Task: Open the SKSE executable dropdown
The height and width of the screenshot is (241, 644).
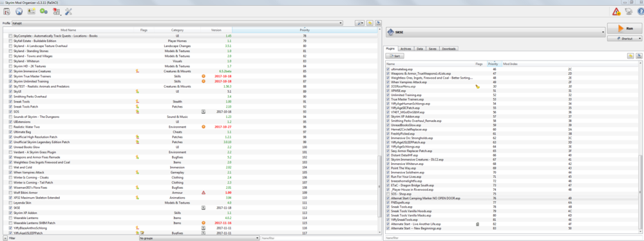Action: 496,32
